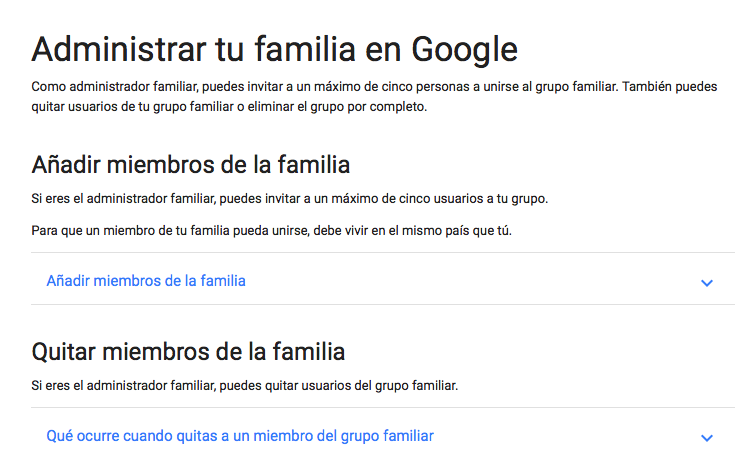Open the Qué ocurre cuando quitas a un miembro link
Viewport: 753px width, 452px height.
240,436
